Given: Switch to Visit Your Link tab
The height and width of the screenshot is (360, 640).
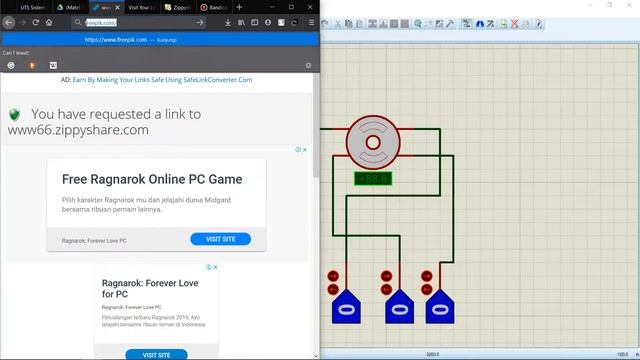Looking at the screenshot, I should (141, 7).
